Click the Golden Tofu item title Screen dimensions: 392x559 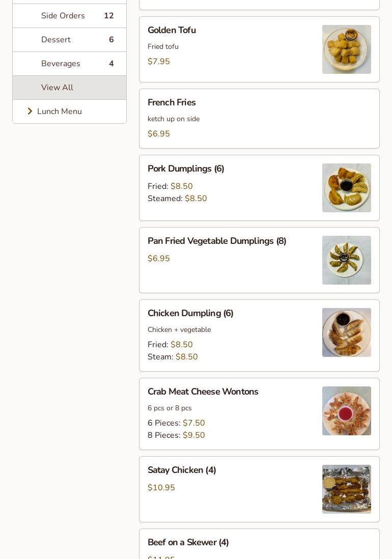coord(172,31)
